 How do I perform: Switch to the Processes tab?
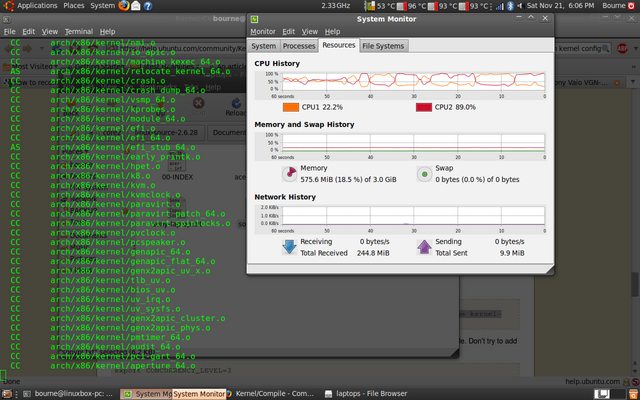(299, 46)
